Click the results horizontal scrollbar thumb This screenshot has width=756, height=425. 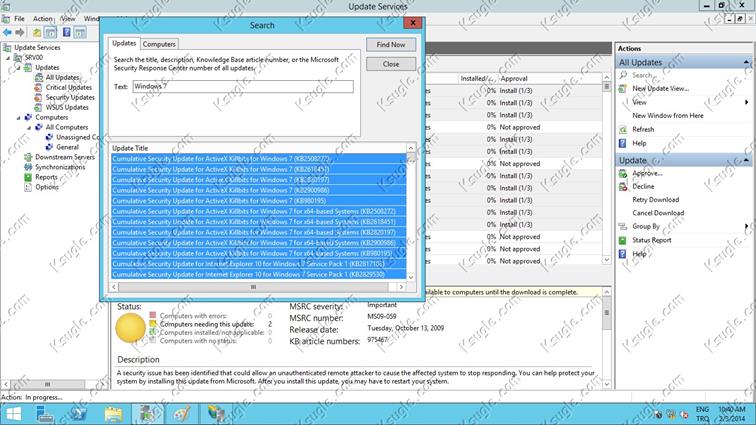pos(253,287)
